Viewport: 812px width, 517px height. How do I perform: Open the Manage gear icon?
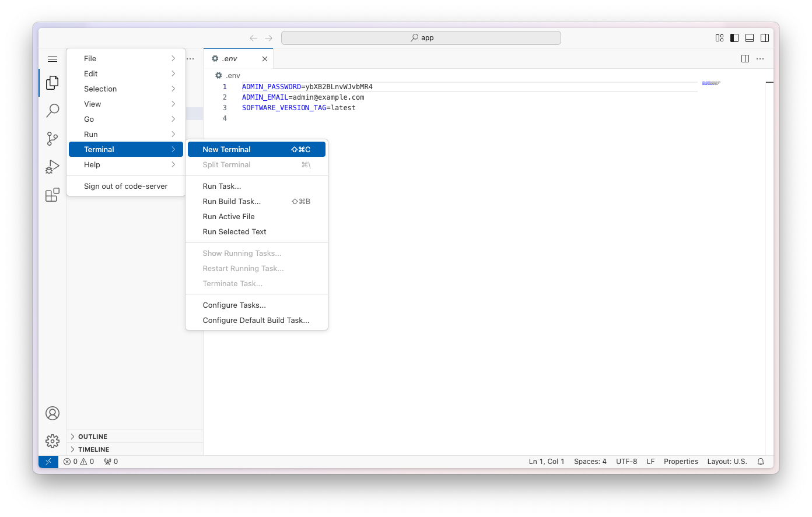(x=52, y=441)
